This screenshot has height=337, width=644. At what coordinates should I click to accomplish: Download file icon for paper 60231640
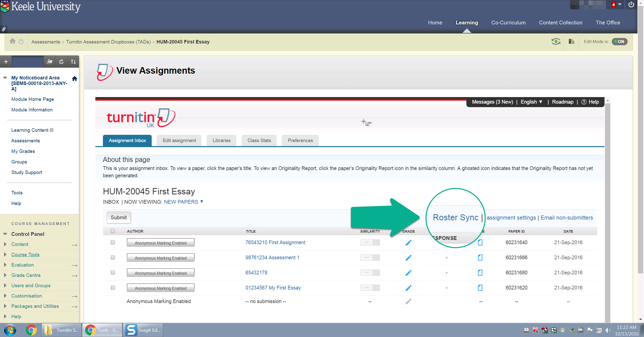click(x=480, y=242)
